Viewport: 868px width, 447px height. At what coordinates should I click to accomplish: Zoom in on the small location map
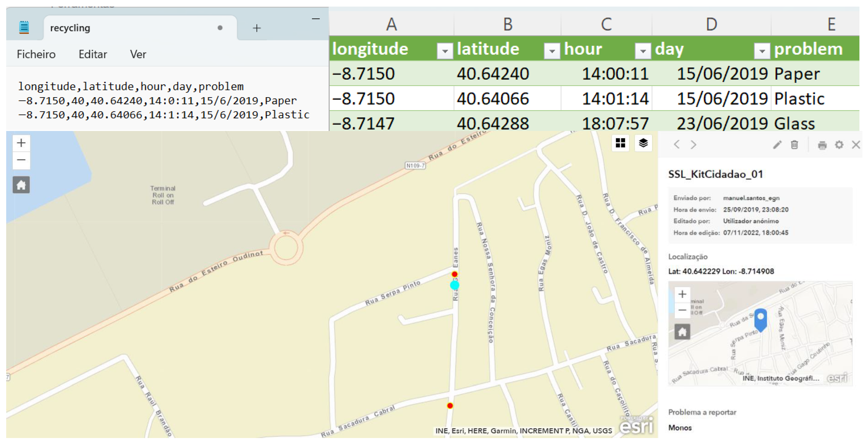tap(682, 294)
